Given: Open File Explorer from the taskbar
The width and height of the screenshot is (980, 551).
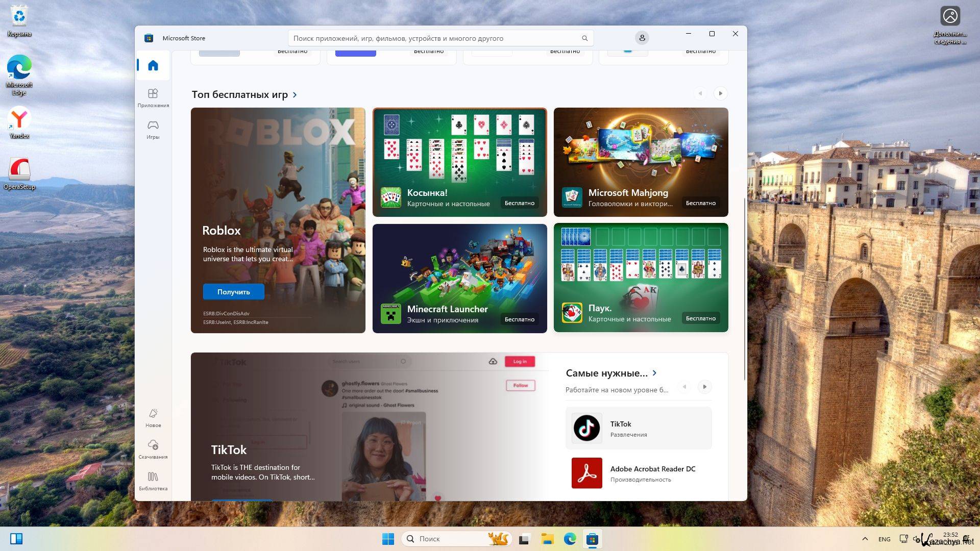Looking at the screenshot, I should 547,539.
